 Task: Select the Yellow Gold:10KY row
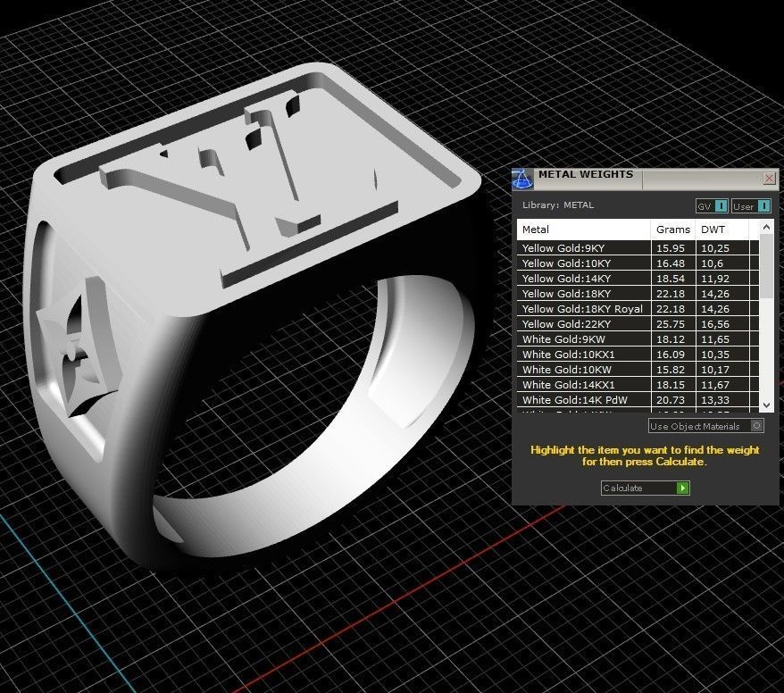[x=638, y=263]
